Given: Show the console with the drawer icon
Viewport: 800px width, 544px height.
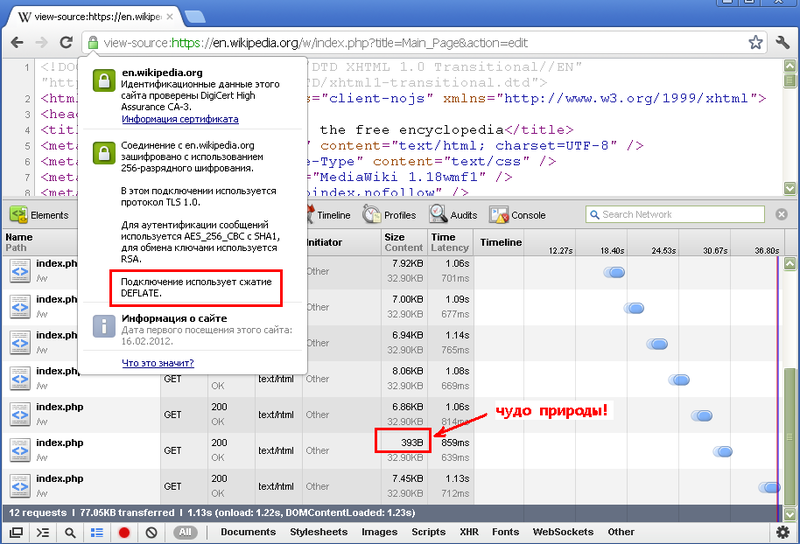Looking at the screenshot, I should point(43,532).
